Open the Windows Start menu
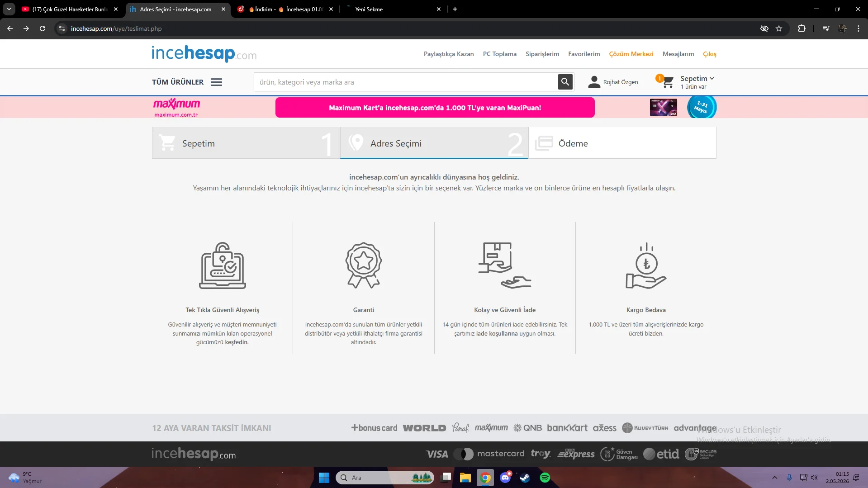This screenshot has width=868, height=488. [324, 478]
